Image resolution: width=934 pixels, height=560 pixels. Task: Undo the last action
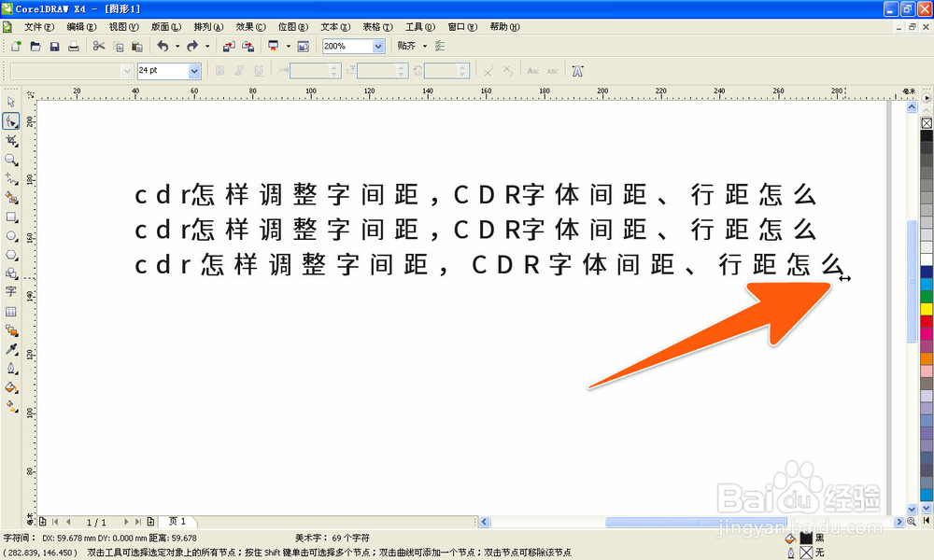pos(163,46)
